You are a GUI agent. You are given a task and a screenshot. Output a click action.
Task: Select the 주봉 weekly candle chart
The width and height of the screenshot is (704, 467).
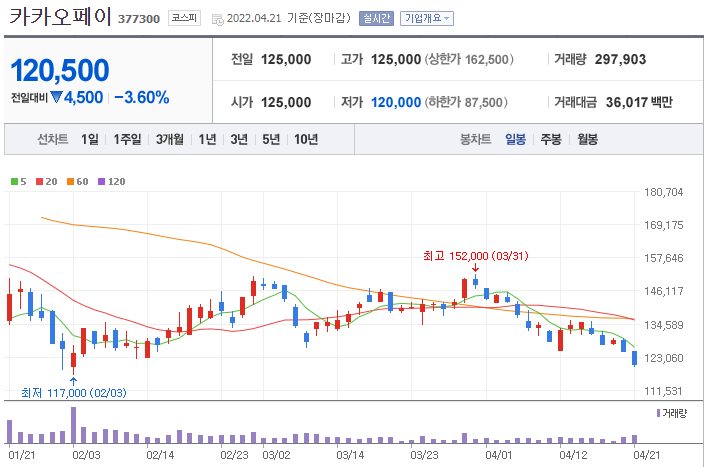pyautogui.click(x=551, y=139)
